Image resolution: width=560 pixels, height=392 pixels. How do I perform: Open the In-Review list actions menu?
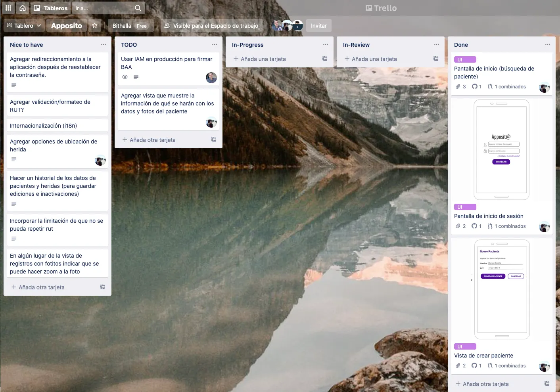[437, 44]
